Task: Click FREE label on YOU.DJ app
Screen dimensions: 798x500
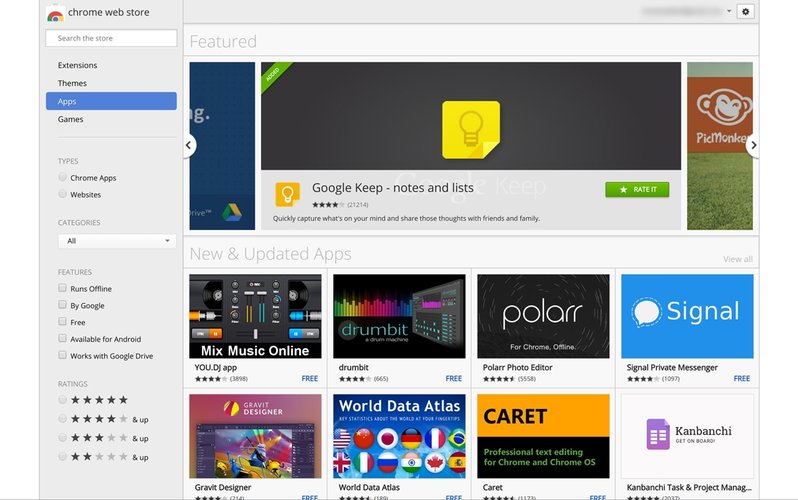Action: (x=309, y=378)
